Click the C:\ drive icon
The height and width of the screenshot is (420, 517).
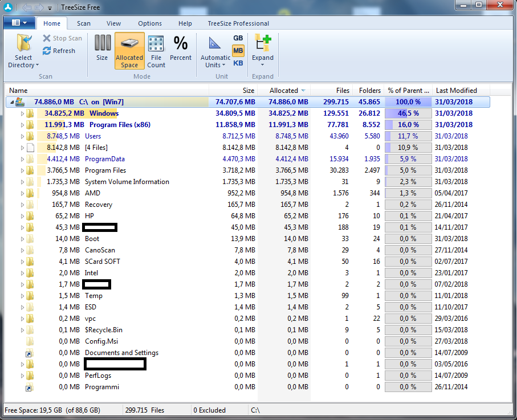20,102
